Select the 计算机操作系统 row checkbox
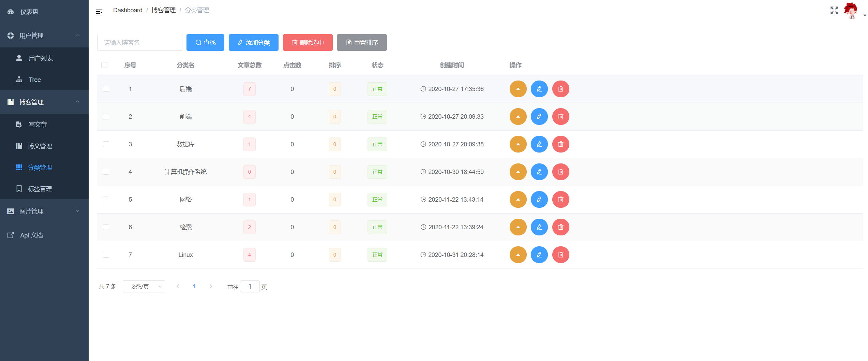The width and height of the screenshot is (868, 361). 106,172
